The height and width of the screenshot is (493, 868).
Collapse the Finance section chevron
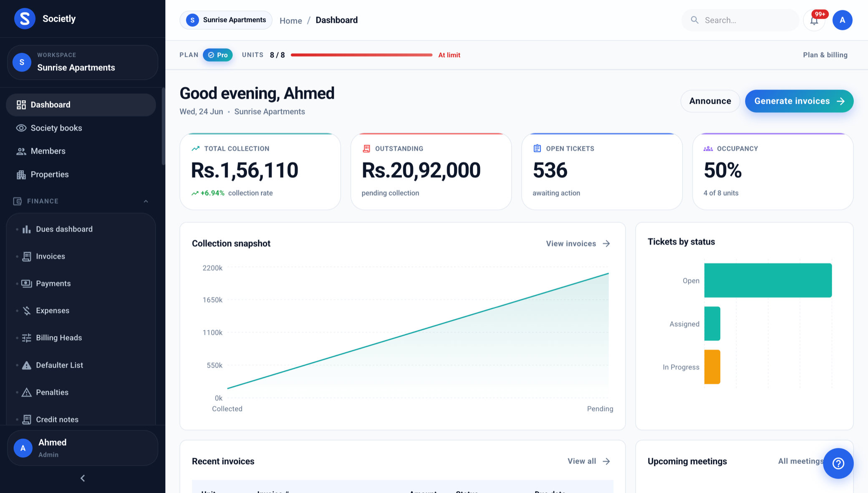pyautogui.click(x=146, y=201)
